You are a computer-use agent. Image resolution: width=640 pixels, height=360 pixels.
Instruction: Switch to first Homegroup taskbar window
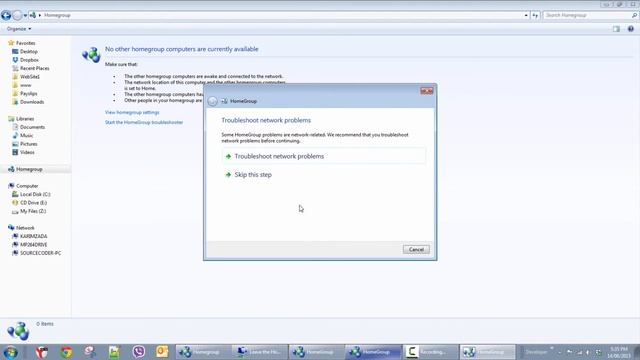[x=202, y=352]
